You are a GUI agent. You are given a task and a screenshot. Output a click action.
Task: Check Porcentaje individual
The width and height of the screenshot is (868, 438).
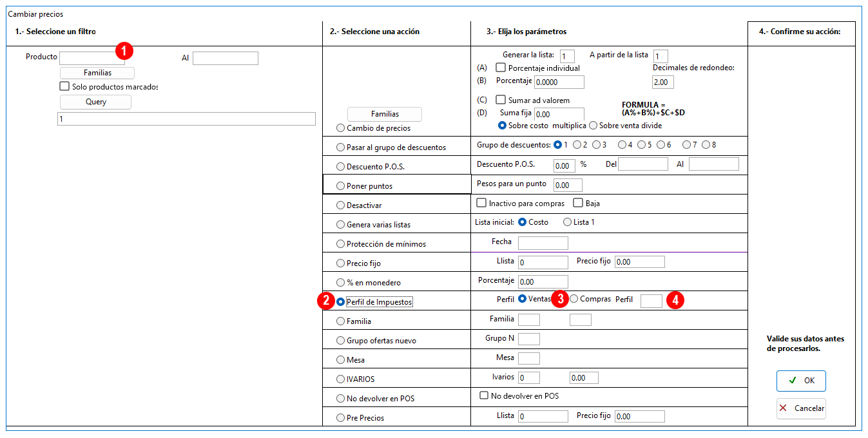point(500,68)
